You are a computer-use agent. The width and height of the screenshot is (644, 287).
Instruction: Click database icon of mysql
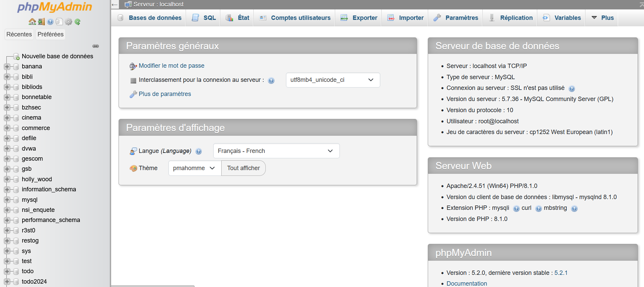click(x=16, y=200)
